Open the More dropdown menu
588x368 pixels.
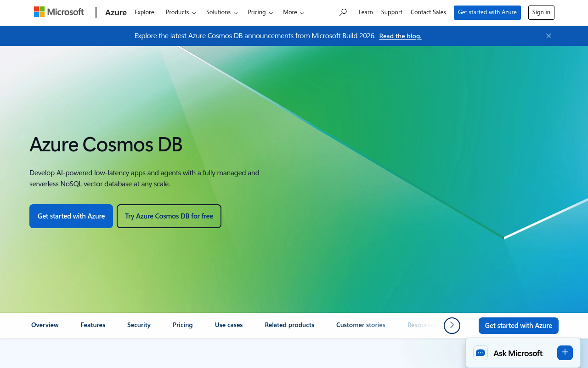(x=294, y=12)
